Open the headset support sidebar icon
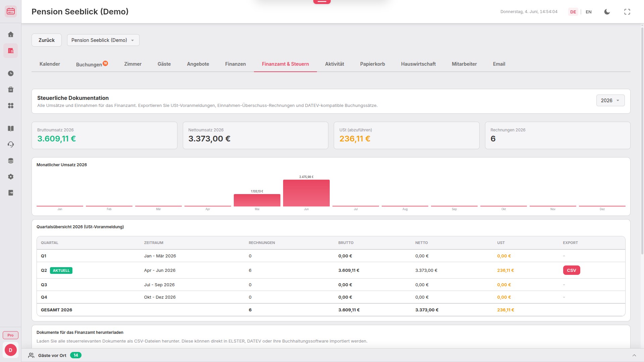The width and height of the screenshot is (644, 362). (11, 144)
